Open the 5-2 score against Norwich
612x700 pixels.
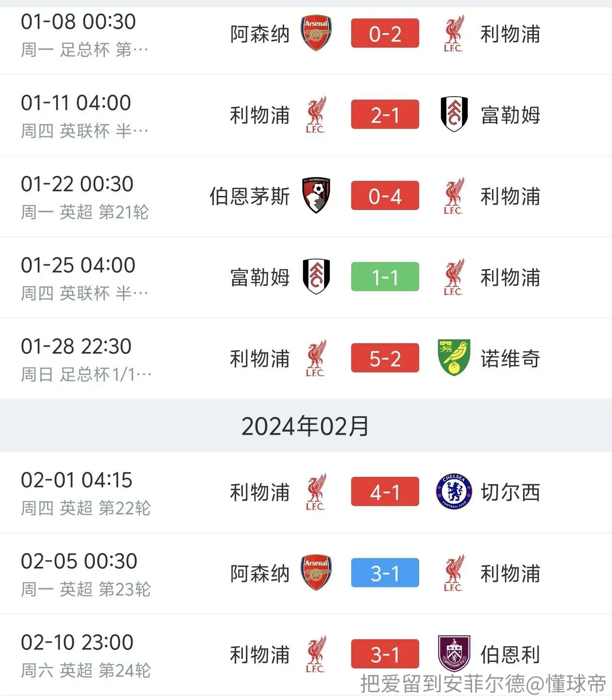tap(385, 358)
